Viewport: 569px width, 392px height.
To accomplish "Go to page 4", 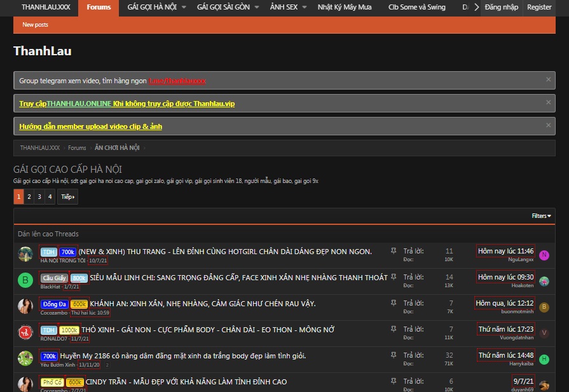I will [50, 196].
